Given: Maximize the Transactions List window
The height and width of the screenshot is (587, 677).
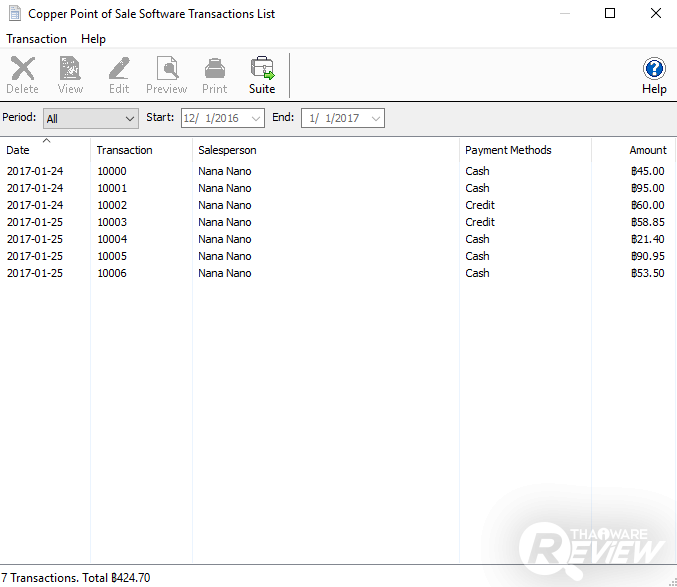Looking at the screenshot, I should pos(610,13).
